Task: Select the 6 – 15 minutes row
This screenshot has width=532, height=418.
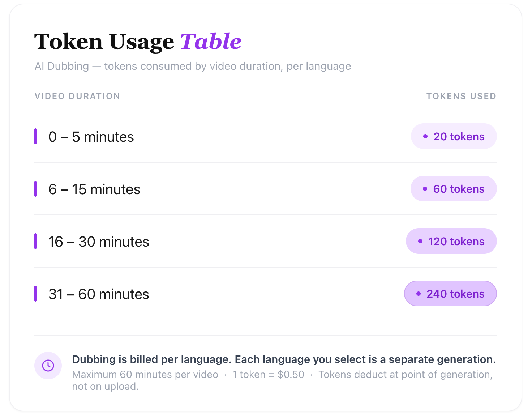Action: 266,189
